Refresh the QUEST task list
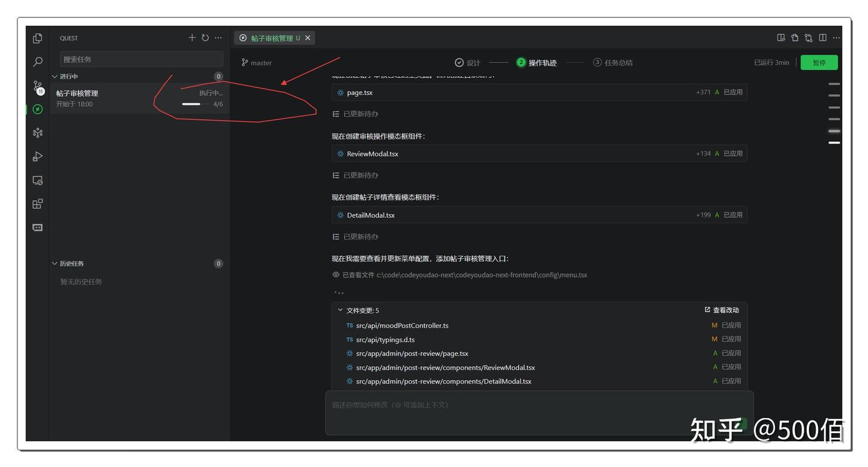 pos(205,37)
